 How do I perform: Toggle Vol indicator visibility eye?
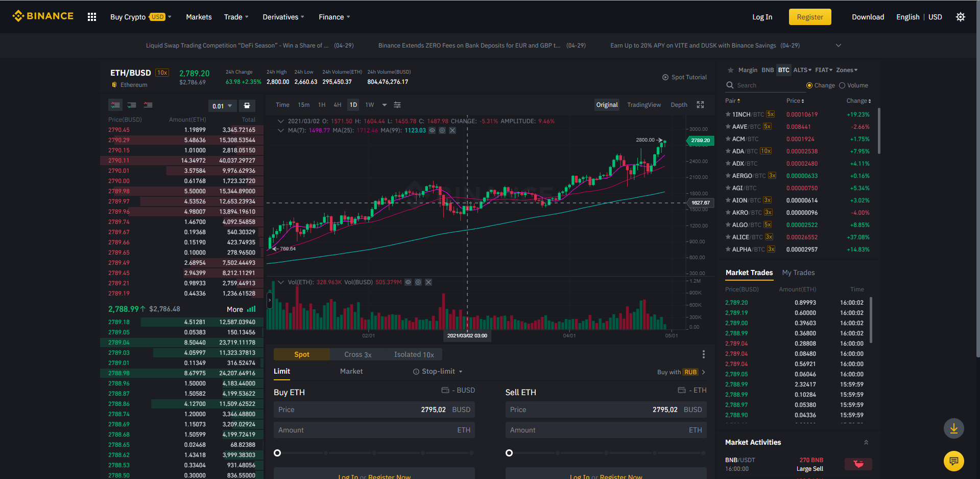click(408, 282)
